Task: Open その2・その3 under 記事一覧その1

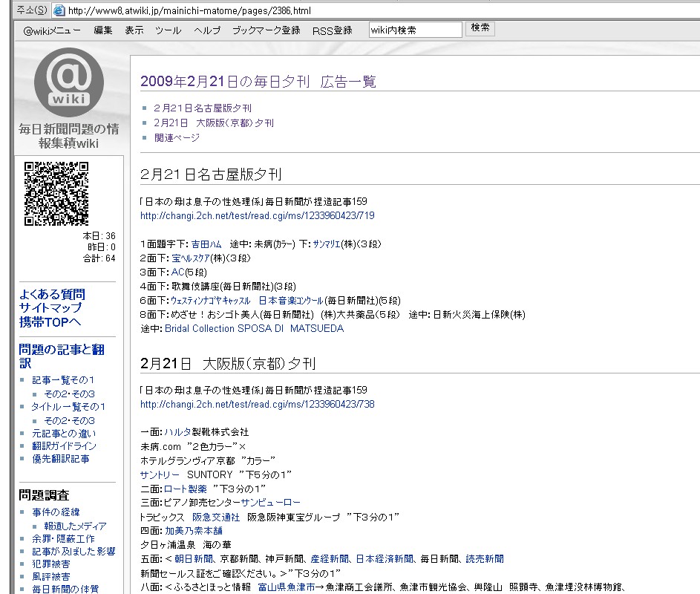Action: point(69,394)
